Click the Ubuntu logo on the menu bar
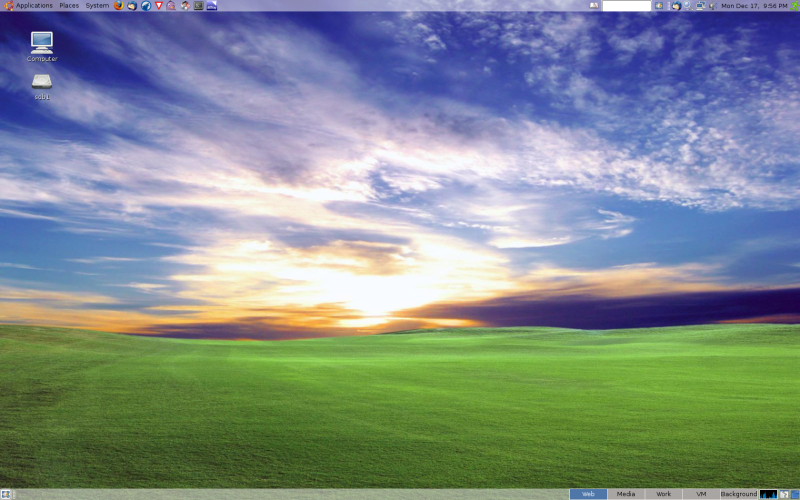 pyautogui.click(x=8, y=6)
